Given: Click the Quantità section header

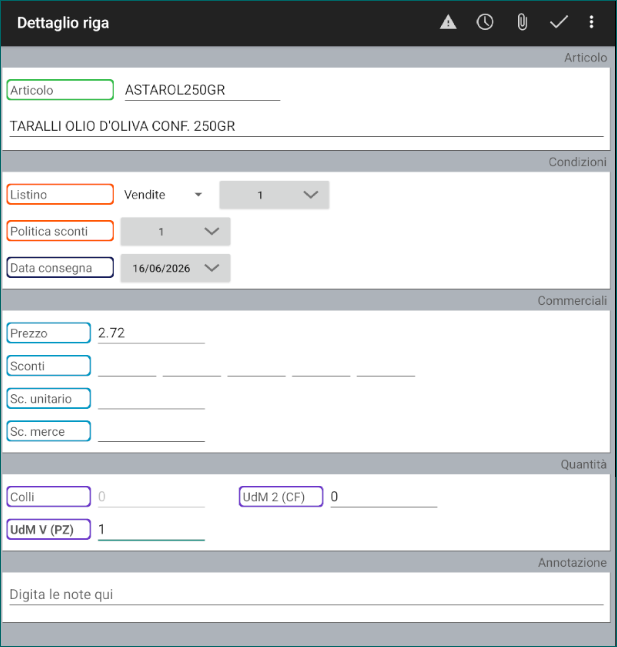Looking at the screenshot, I should 584,464.
